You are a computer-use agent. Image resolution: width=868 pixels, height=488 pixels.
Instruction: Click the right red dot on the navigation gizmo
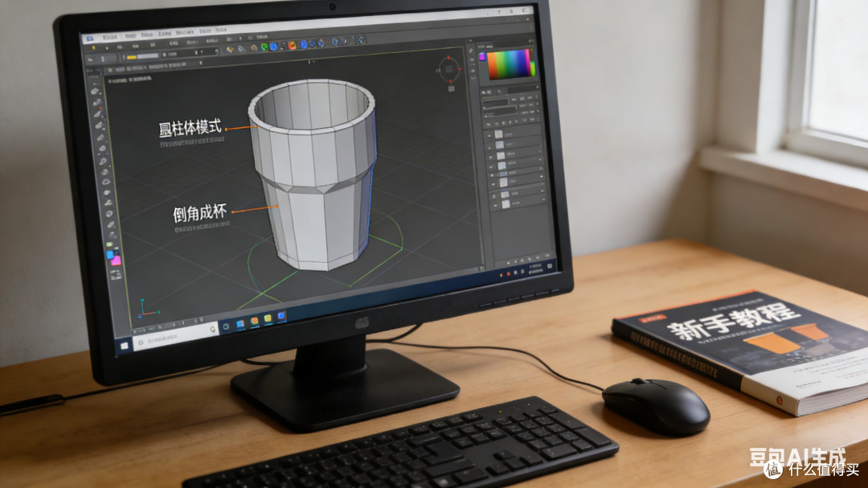click(x=460, y=68)
